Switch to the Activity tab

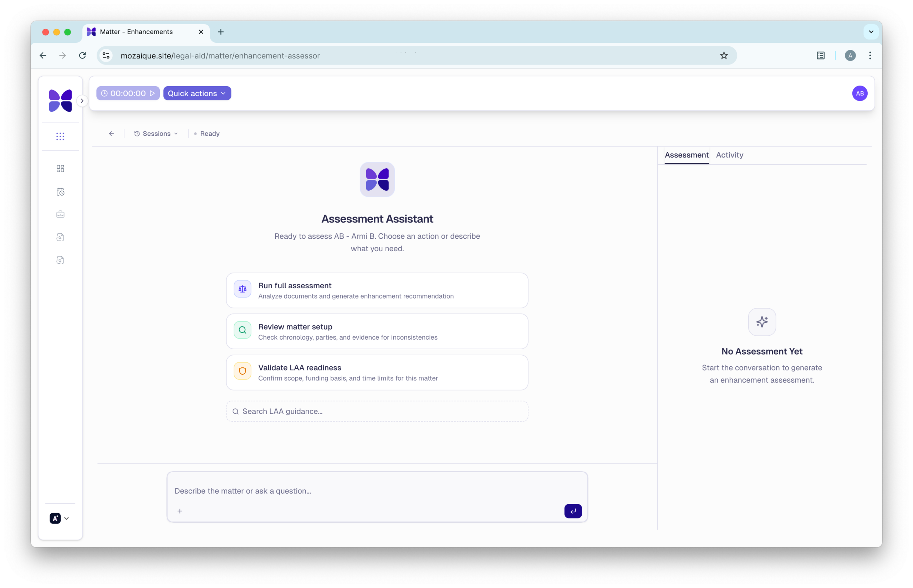(x=729, y=155)
